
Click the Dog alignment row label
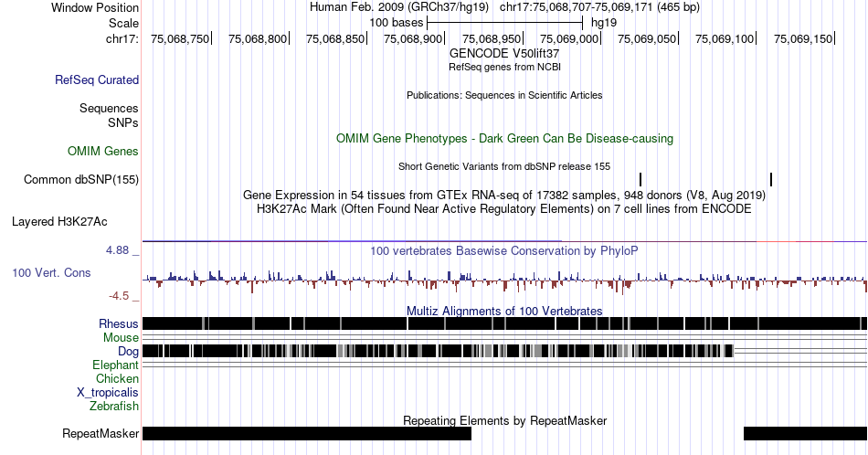[129, 352]
